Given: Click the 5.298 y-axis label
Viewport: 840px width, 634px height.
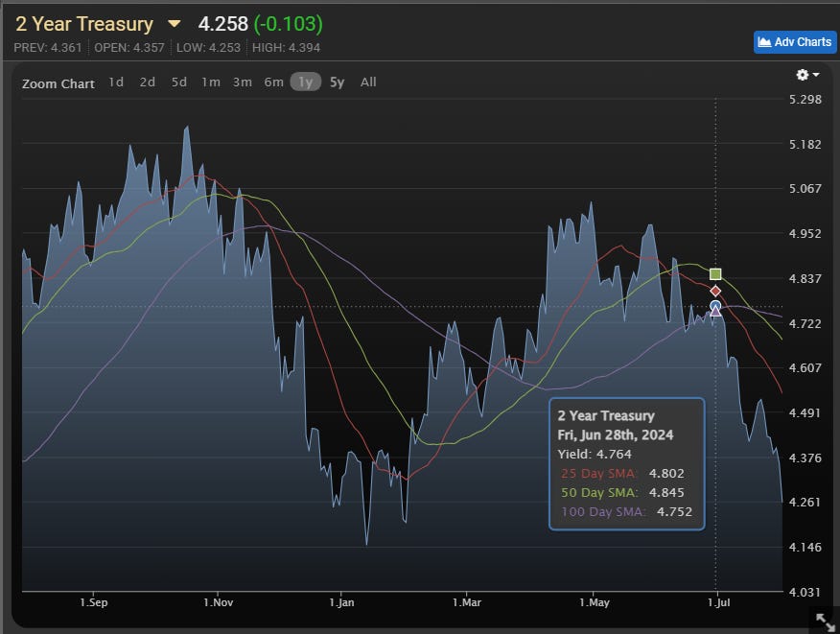Looking at the screenshot, I should pos(805,99).
